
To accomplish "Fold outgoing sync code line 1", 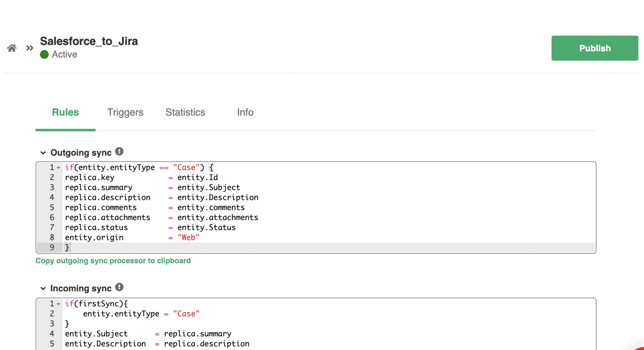I will pyautogui.click(x=58, y=168).
